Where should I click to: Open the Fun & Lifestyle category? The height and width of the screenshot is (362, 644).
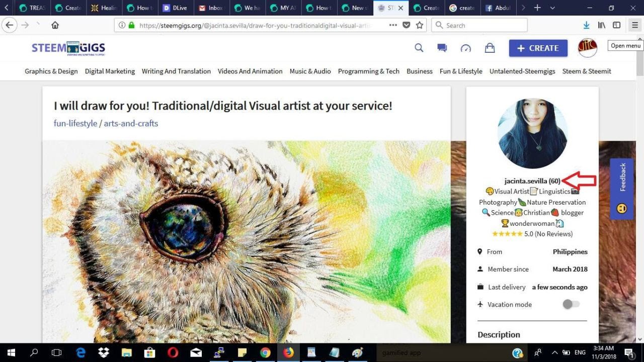pos(461,71)
